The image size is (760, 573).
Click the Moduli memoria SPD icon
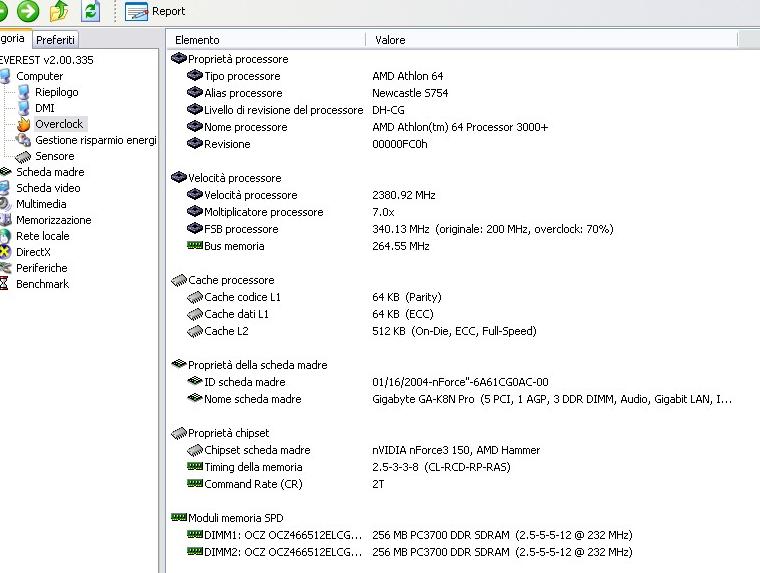pyautogui.click(x=179, y=517)
